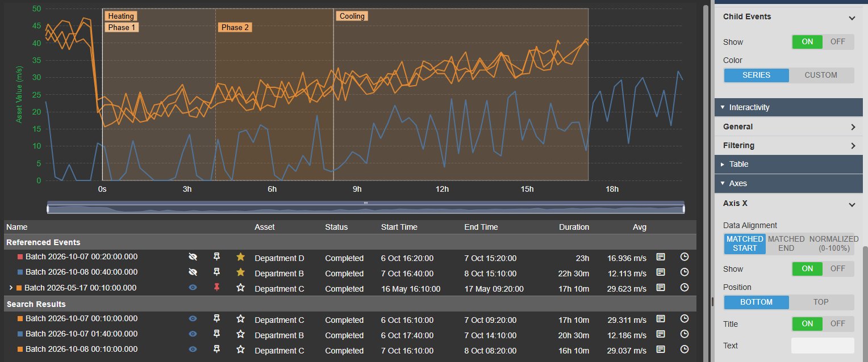Click the right handle of the time range slider
This screenshot has height=362, width=868.
(x=683, y=209)
